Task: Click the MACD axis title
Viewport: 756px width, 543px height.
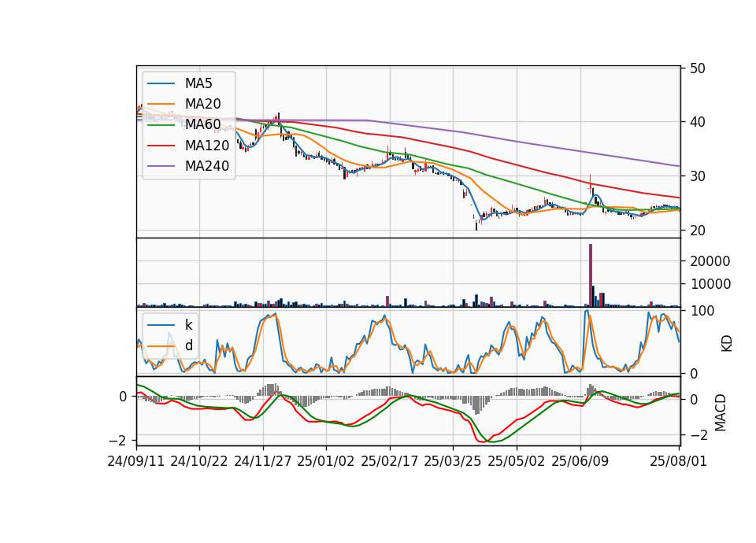Action: 721,412
